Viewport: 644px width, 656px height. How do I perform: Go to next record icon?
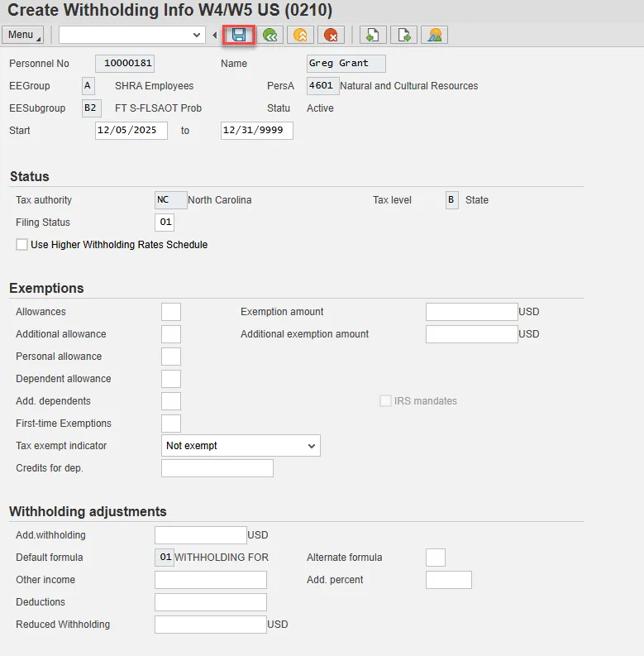(x=403, y=35)
